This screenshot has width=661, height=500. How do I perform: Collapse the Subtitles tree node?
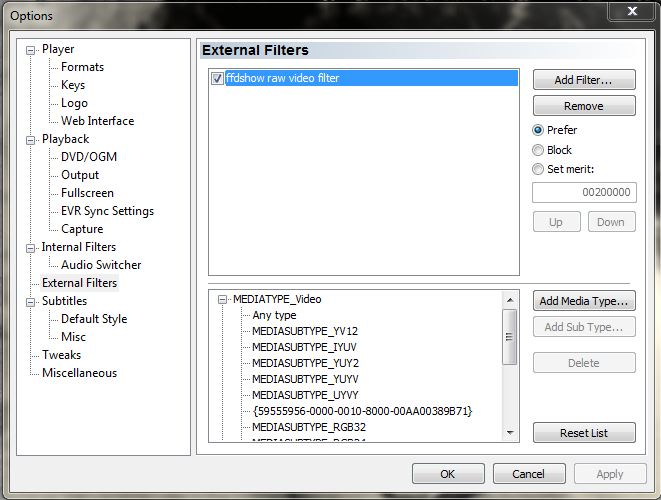(x=31, y=301)
